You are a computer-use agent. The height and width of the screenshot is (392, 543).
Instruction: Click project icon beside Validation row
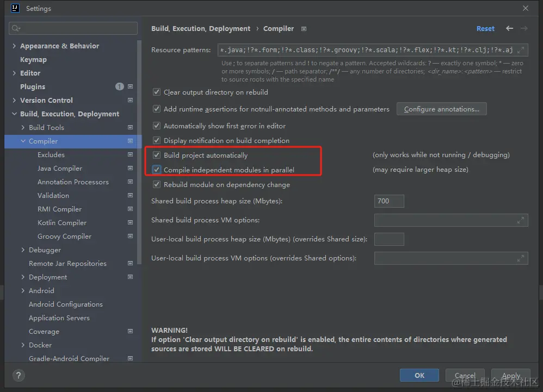click(x=130, y=195)
